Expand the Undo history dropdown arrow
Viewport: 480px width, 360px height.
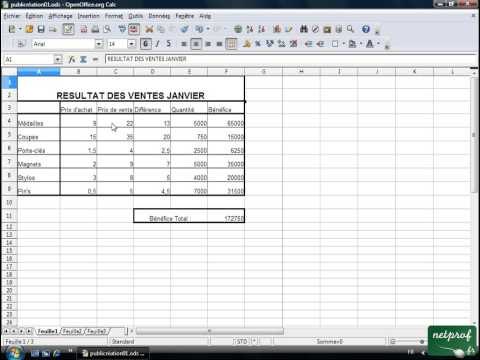(x=208, y=29)
